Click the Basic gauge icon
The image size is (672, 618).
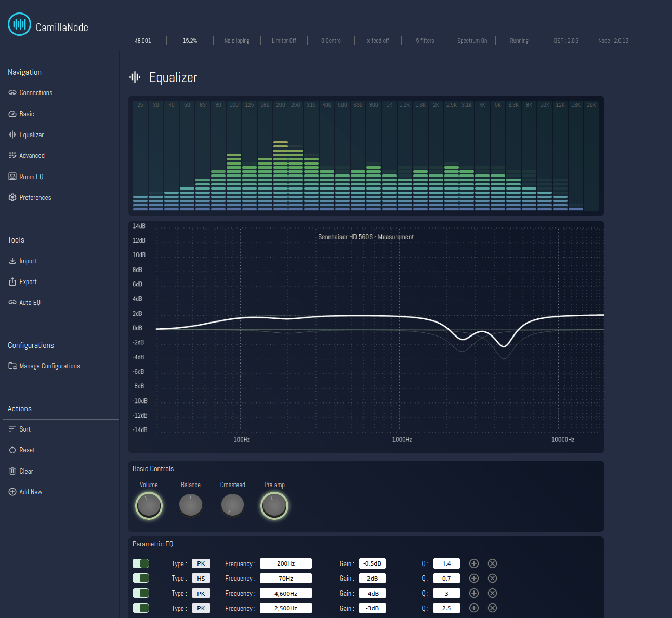(12, 114)
